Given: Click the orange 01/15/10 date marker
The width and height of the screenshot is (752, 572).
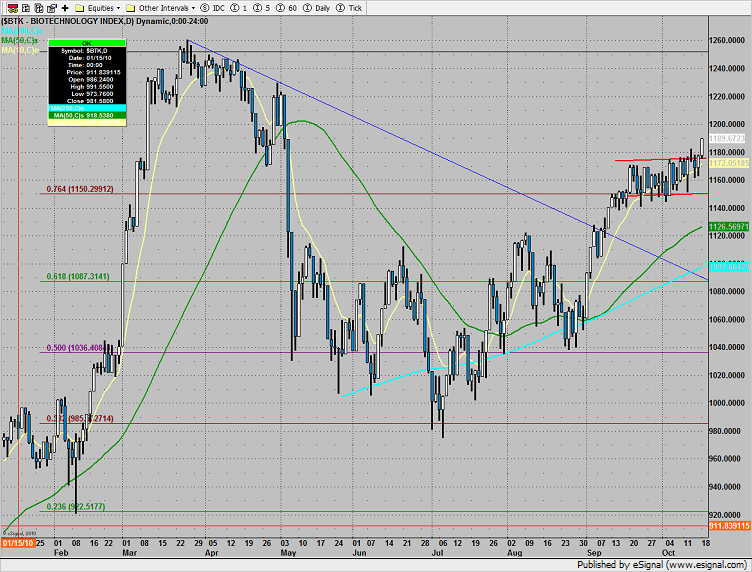Looking at the screenshot, I should click(x=18, y=543).
